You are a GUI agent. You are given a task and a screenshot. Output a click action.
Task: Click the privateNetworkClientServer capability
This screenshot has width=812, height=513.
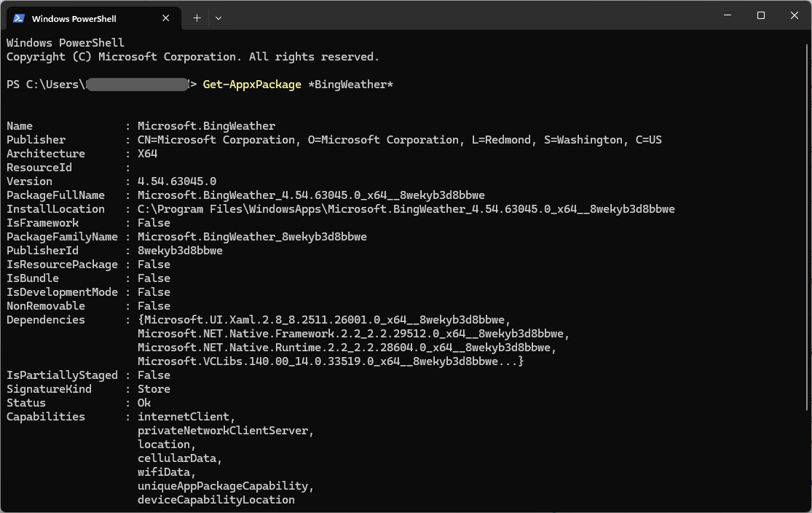tap(225, 431)
